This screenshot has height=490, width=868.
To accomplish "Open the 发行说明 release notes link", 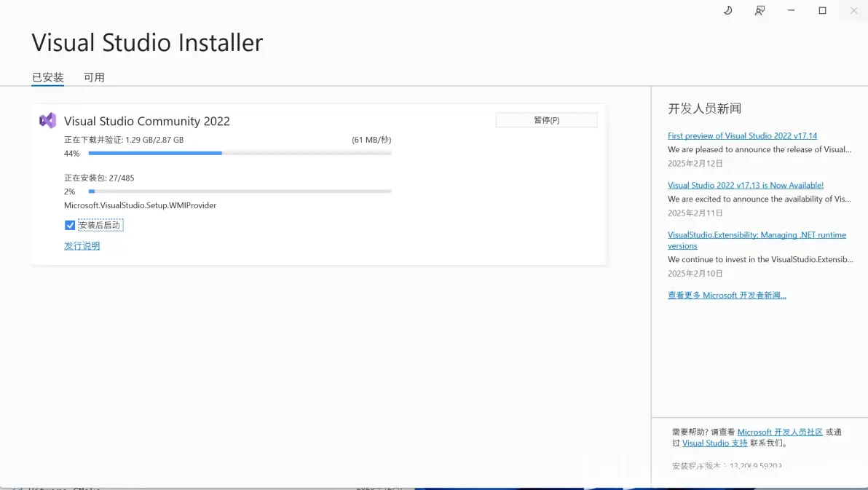I will click(x=82, y=246).
